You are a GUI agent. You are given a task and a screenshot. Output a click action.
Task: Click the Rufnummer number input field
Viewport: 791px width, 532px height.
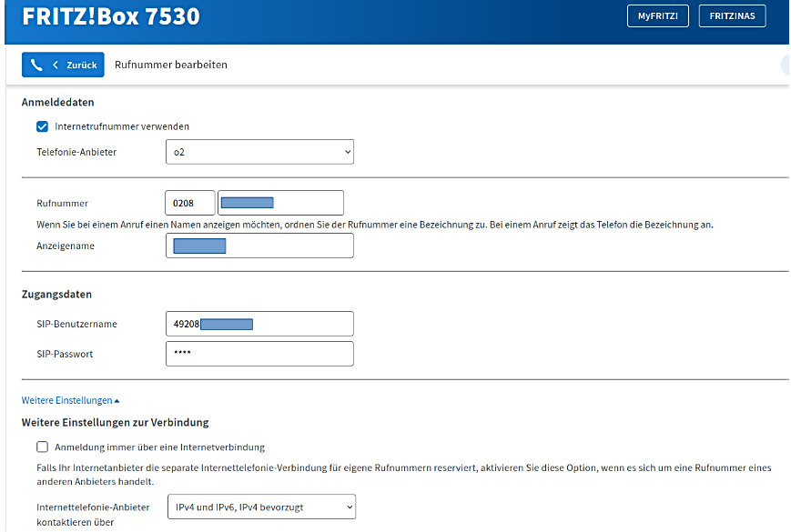click(280, 203)
